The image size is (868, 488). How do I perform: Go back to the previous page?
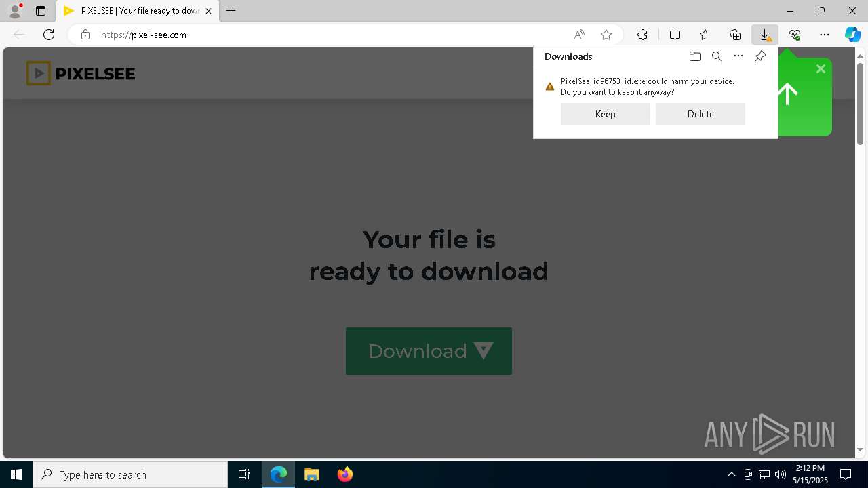19,35
